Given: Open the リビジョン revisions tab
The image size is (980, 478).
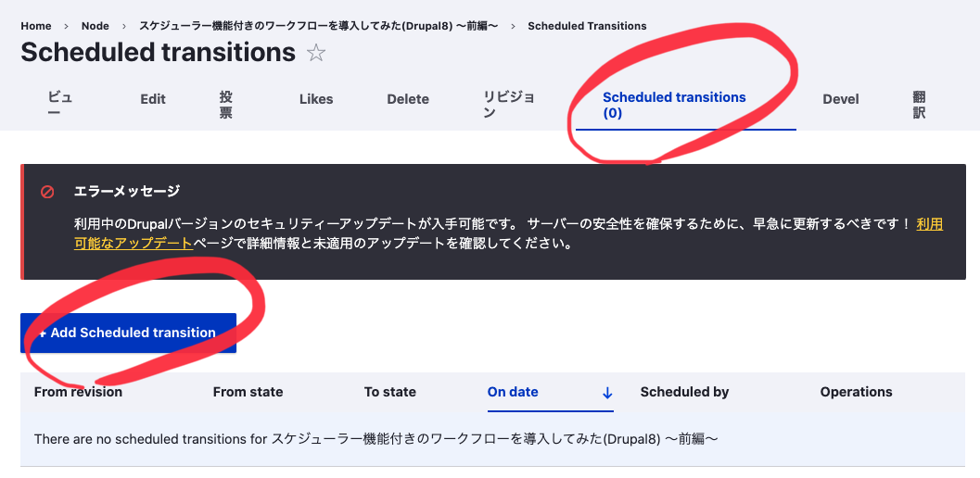Looking at the screenshot, I should (x=509, y=105).
